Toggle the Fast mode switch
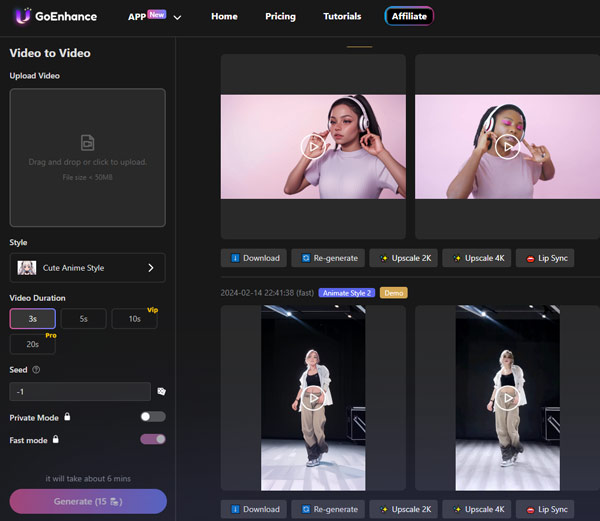 click(153, 439)
